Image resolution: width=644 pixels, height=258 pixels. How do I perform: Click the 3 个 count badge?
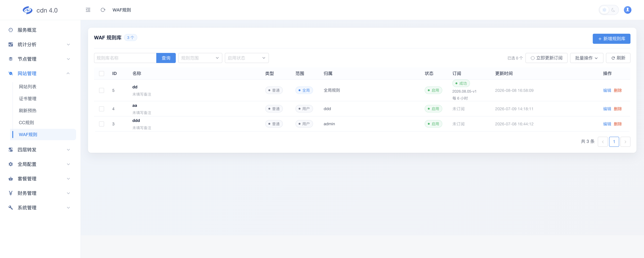[130, 38]
